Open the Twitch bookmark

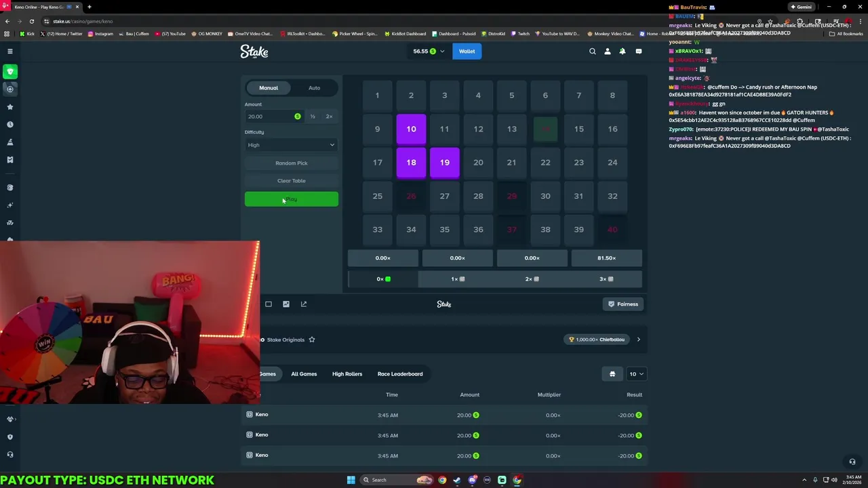(520, 33)
